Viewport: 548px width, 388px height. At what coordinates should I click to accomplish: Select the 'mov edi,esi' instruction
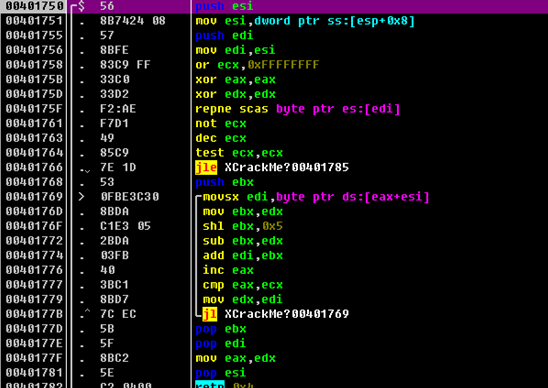(x=235, y=50)
